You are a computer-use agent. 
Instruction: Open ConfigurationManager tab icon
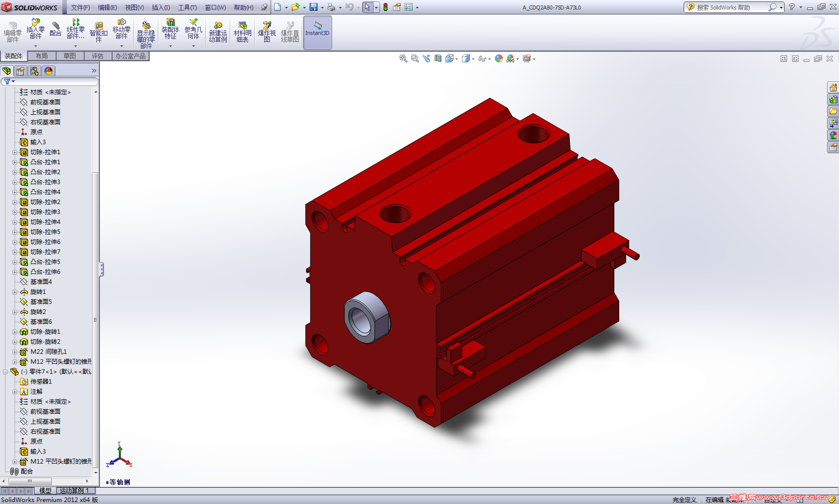(x=34, y=71)
